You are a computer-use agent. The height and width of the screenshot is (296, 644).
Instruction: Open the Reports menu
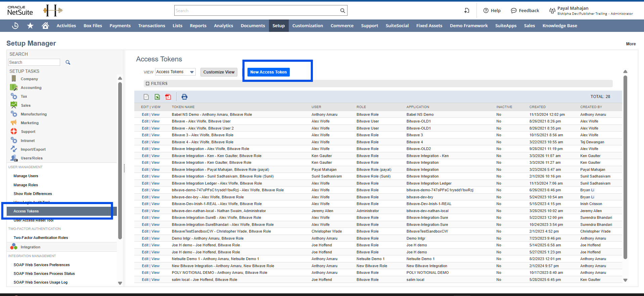tap(198, 26)
